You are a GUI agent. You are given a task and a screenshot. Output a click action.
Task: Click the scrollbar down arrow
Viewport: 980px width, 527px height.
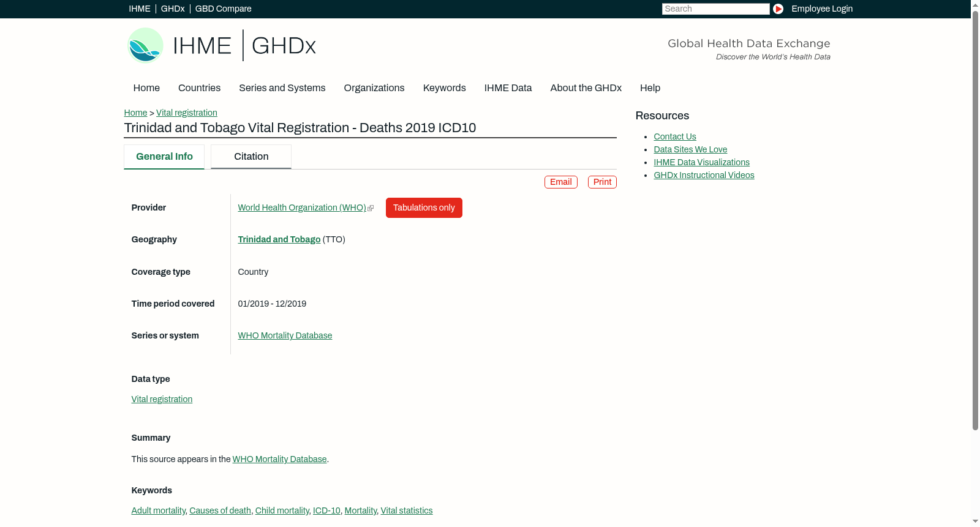[975, 522]
